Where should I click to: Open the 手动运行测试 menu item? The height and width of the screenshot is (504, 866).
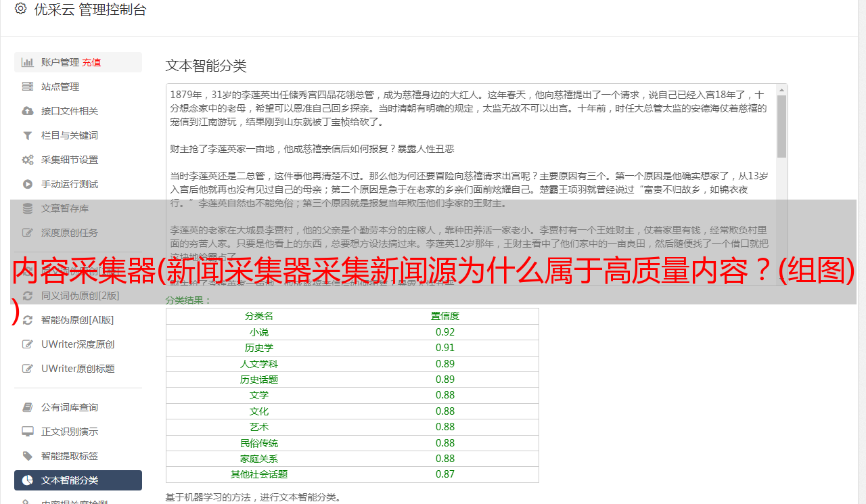click(78, 184)
